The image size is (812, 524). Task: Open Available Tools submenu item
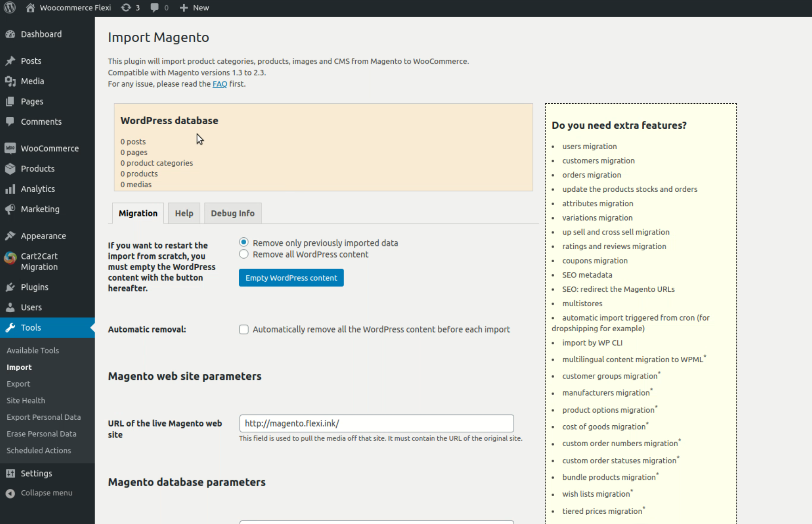click(33, 351)
